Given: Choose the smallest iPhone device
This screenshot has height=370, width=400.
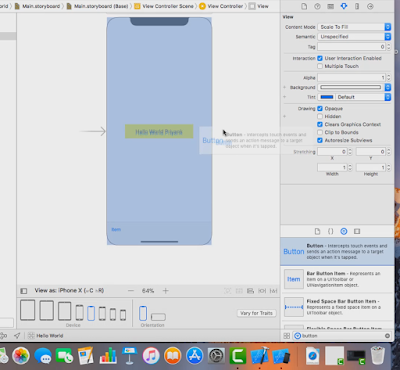Looking at the screenshot, I should click(123, 315).
